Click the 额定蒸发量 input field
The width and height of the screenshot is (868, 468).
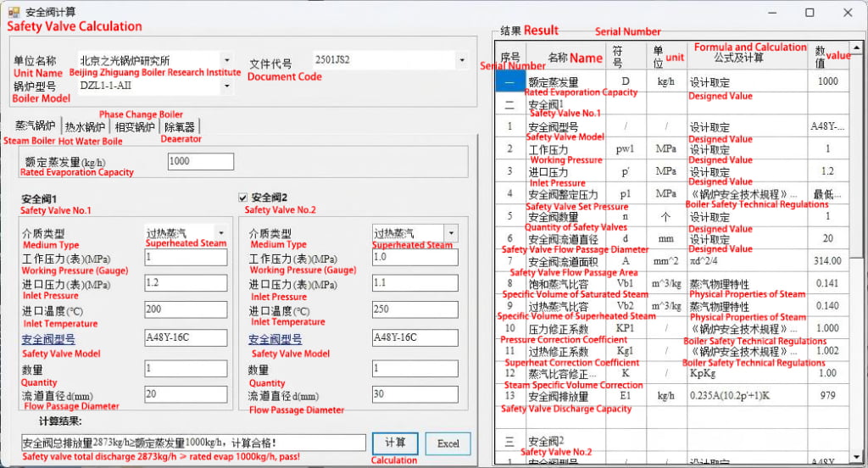pos(200,162)
